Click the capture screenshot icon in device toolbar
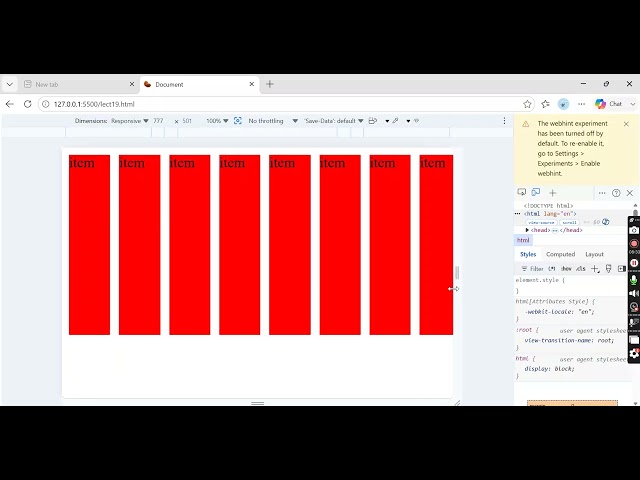The height and width of the screenshot is (480, 640). point(238,121)
